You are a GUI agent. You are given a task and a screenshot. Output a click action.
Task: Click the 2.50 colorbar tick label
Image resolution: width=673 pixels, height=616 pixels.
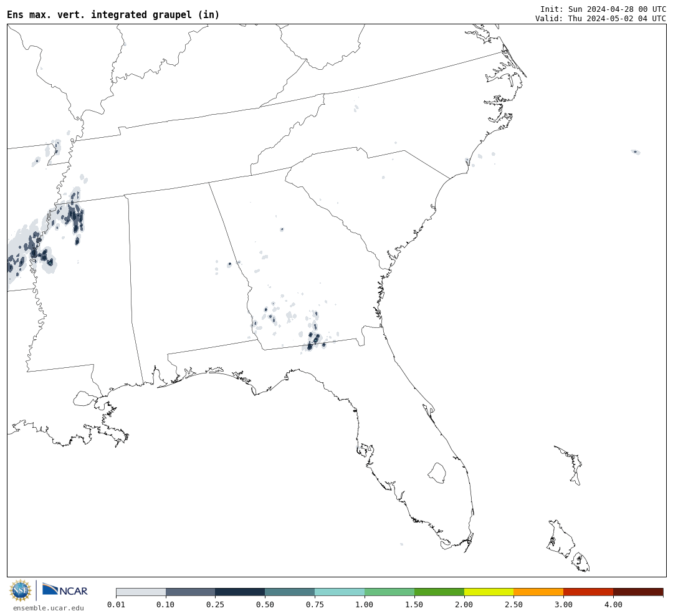click(x=513, y=604)
